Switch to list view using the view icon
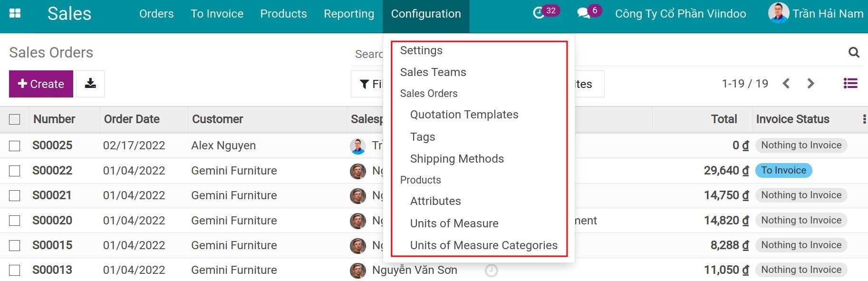This screenshot has width=868, height=281. [x=850, y=83]
